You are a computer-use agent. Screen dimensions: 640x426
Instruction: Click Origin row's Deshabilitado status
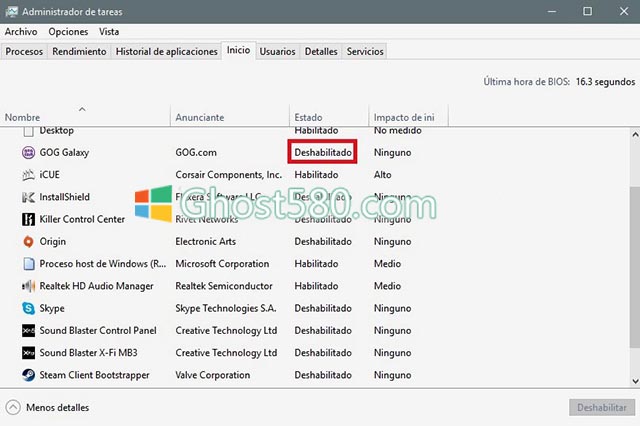323,242
